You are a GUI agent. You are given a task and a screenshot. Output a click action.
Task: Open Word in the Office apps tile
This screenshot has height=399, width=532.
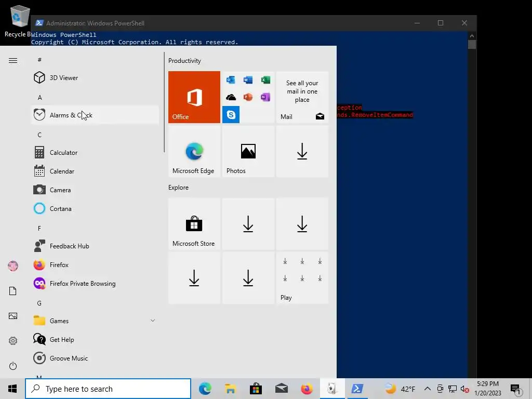(248, 79)
